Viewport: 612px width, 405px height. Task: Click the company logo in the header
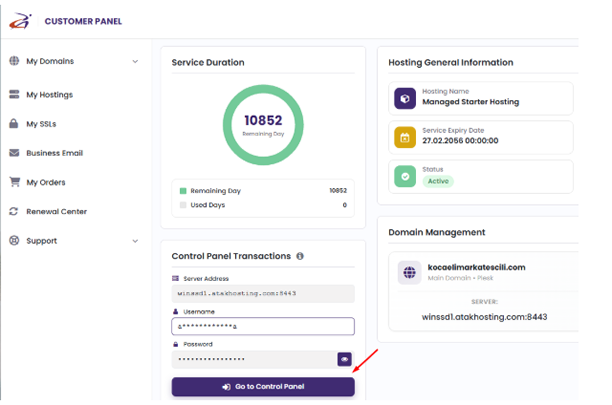20,21
